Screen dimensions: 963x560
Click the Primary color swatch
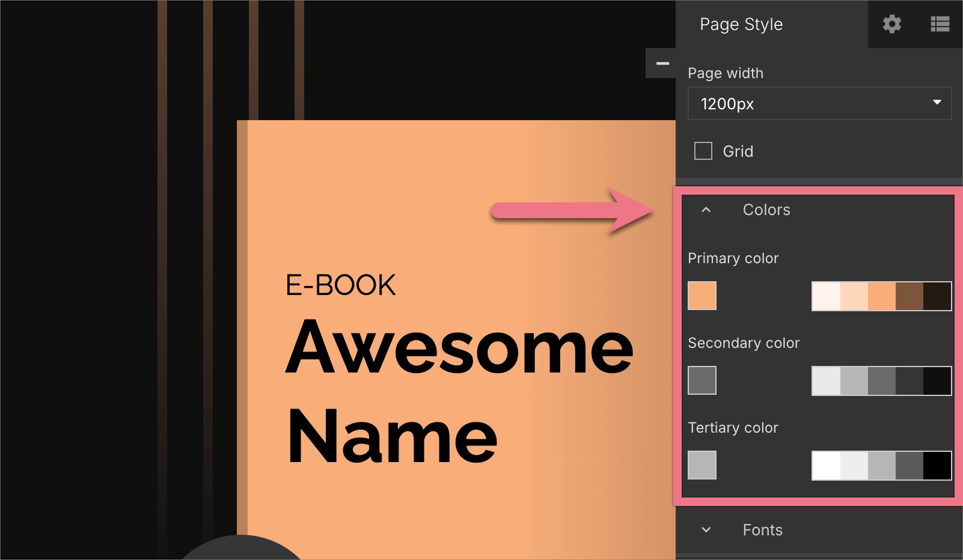click(x=702, y=296)
